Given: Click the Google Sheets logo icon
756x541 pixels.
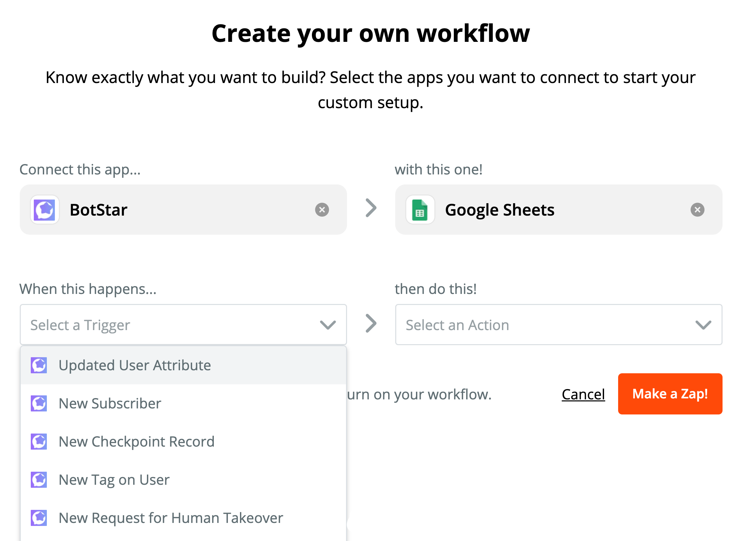Looking at the screenshot, I should [420, 210].
